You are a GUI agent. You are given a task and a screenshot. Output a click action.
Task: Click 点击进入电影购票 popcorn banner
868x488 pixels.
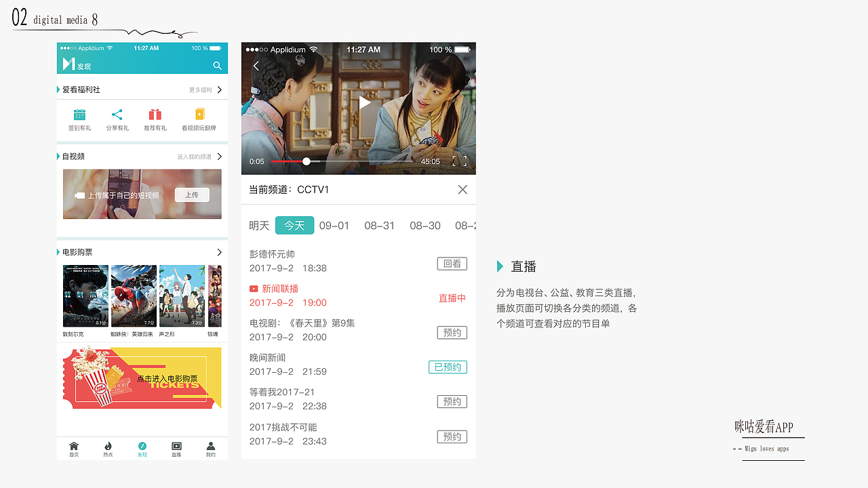click(142, 378)
